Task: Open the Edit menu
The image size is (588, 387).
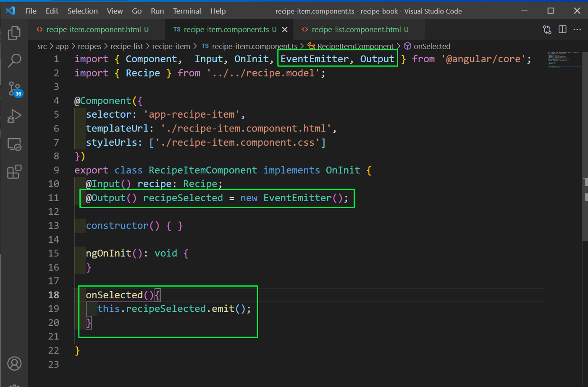Action: 52,11
